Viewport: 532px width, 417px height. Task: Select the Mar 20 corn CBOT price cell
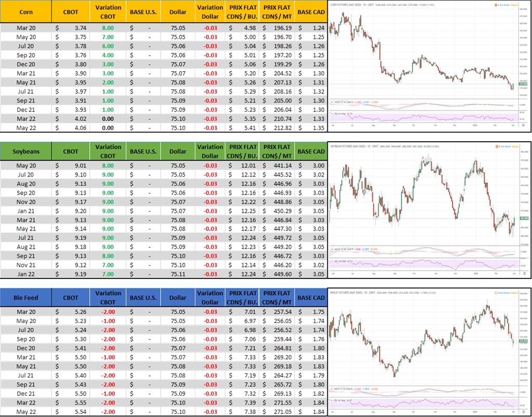point(70,28)
